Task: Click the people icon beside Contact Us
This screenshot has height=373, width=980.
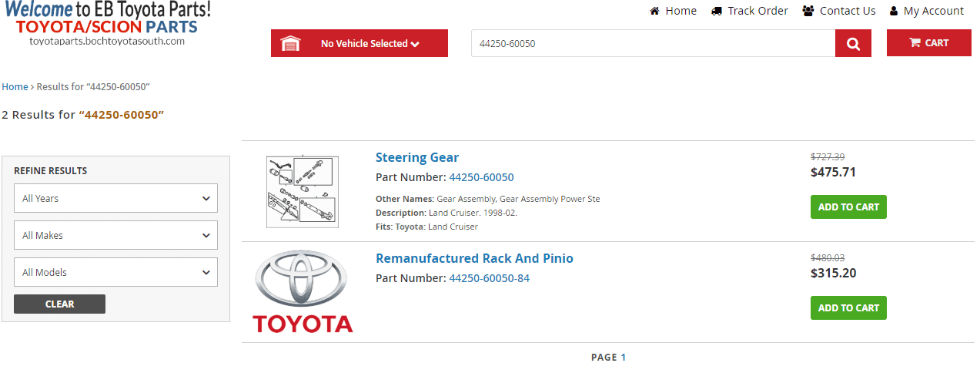Action: pyautogui.click(x=808, y=11)
